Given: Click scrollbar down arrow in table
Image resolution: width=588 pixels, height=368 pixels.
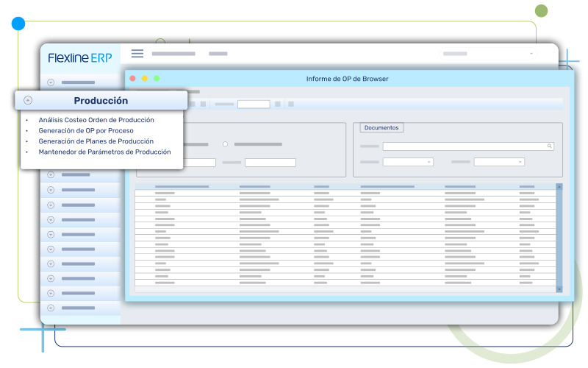Looking at the screenshot, I should point(559,289).
